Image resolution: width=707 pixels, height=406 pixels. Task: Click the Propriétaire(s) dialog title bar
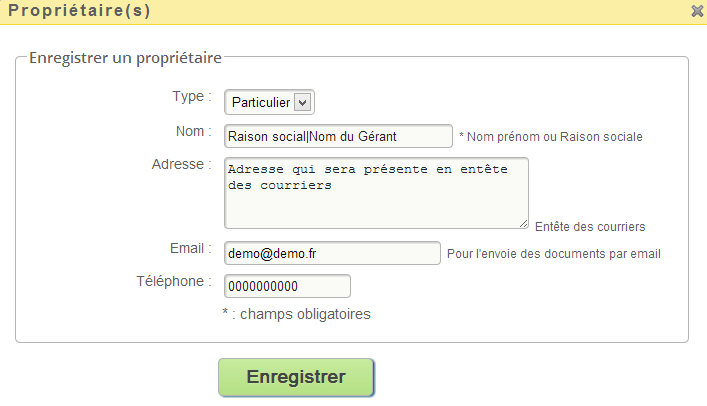point(354,11)
